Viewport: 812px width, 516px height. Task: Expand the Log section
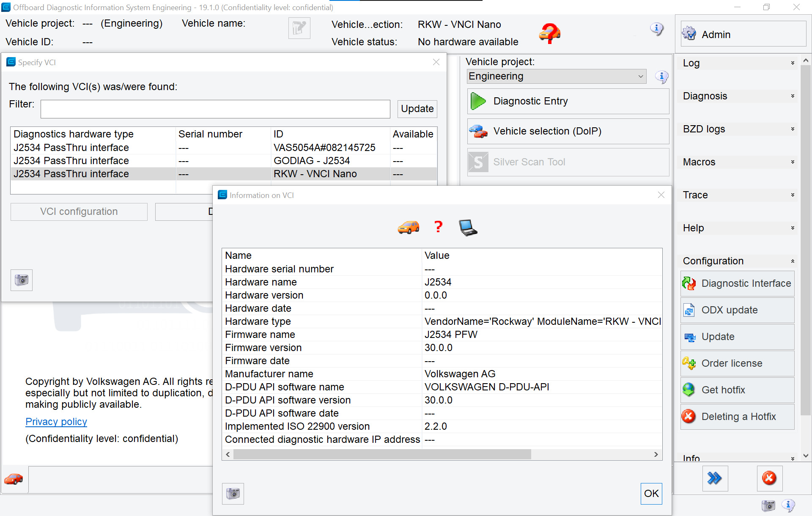pos(738,63)
